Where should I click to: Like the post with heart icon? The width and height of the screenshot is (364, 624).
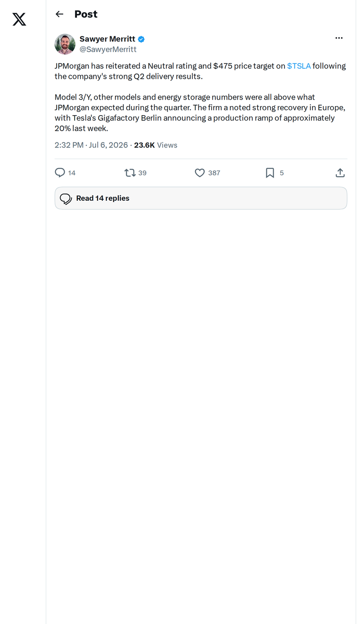[x=199, y=173]
